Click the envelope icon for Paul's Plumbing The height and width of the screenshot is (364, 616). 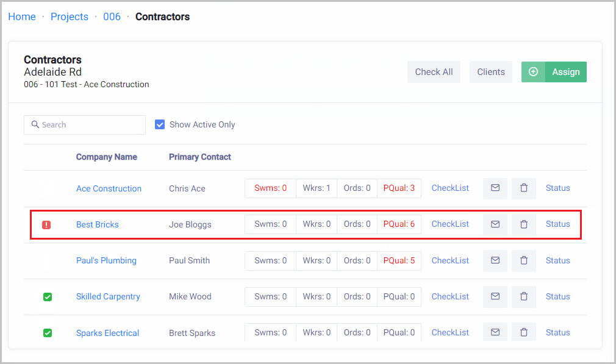(x=495, y=260)
